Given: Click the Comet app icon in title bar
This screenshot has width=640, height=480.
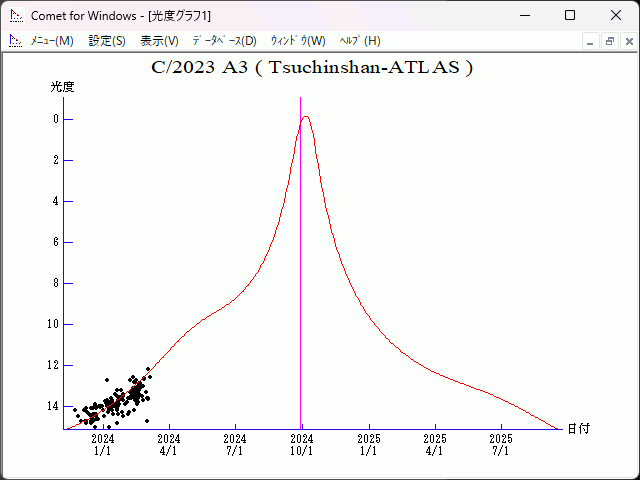Looking at the screenshot, I should pos(16,16).
